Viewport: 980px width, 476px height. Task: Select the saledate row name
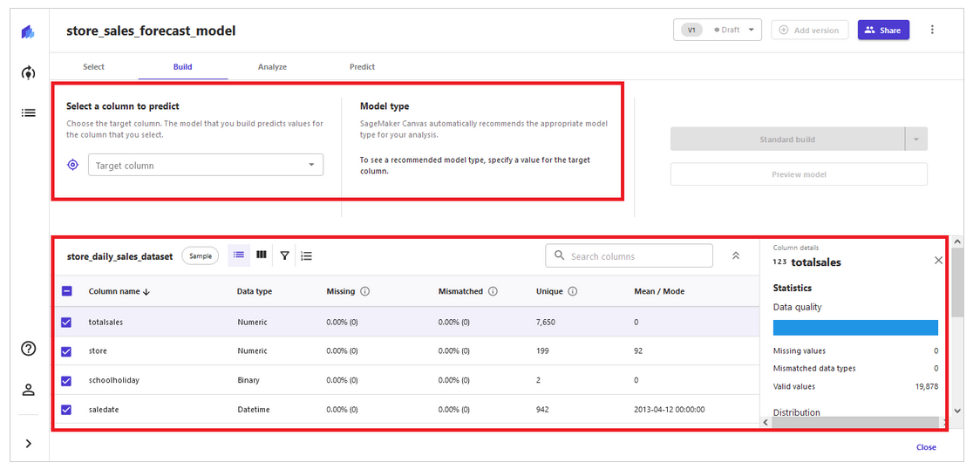103,410
